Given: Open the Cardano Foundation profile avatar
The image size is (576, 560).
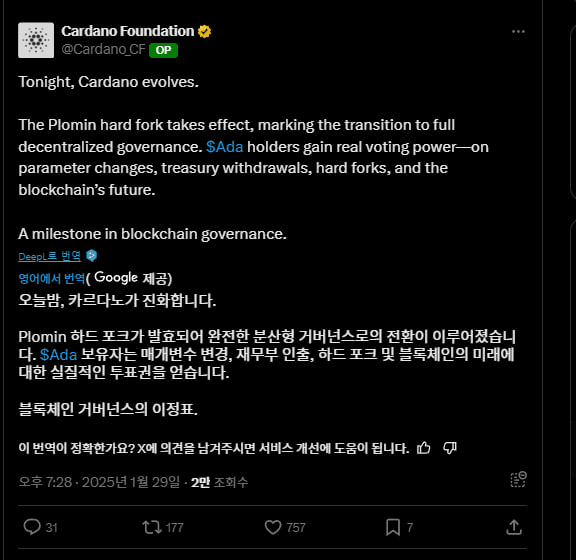Looking at the screenshot, I should coord(36,40).
